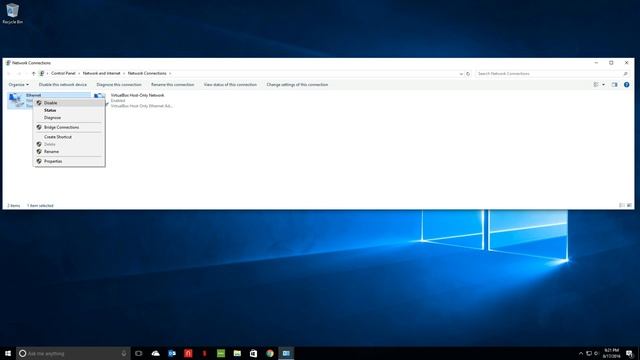This screenshot has height=360, width=640.
Task: Open the Network Connections window system menu icon
Action: coord(8,63)
